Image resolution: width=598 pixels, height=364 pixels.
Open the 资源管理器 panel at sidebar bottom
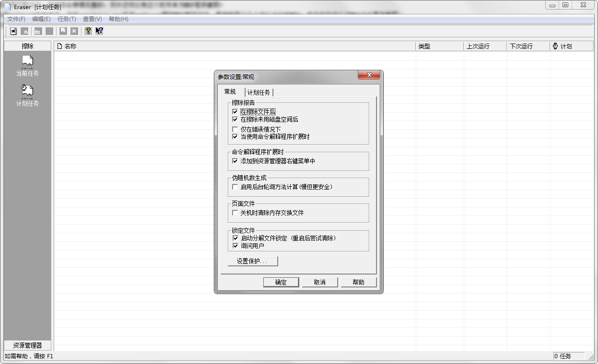click(x=27, y=345)
